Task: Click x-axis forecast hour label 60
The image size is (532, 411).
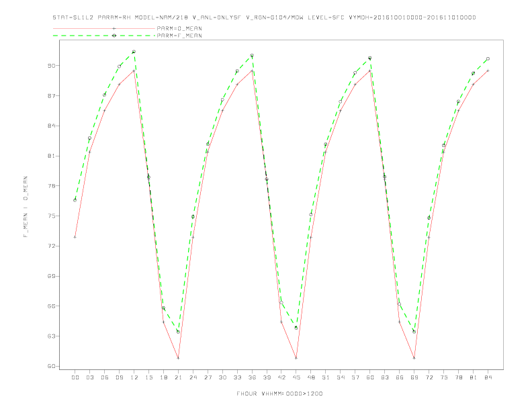Action: [370, 377]
